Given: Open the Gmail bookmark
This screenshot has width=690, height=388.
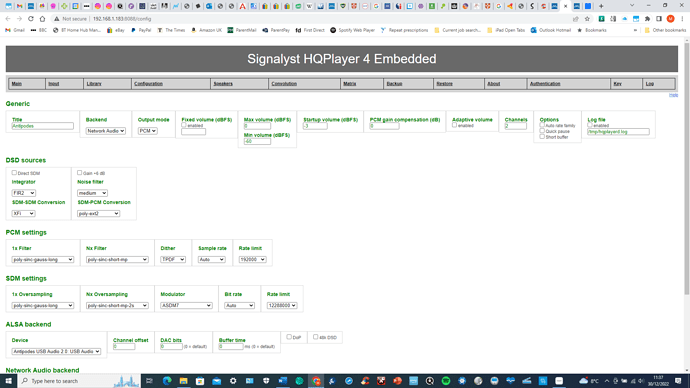Looking at the screenshot, I should (15, 30).
